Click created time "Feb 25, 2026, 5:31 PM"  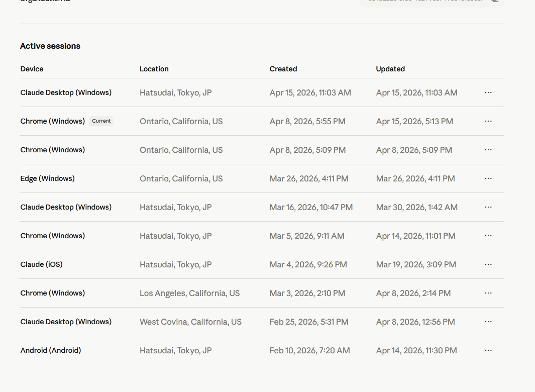[x=309, y=322]
